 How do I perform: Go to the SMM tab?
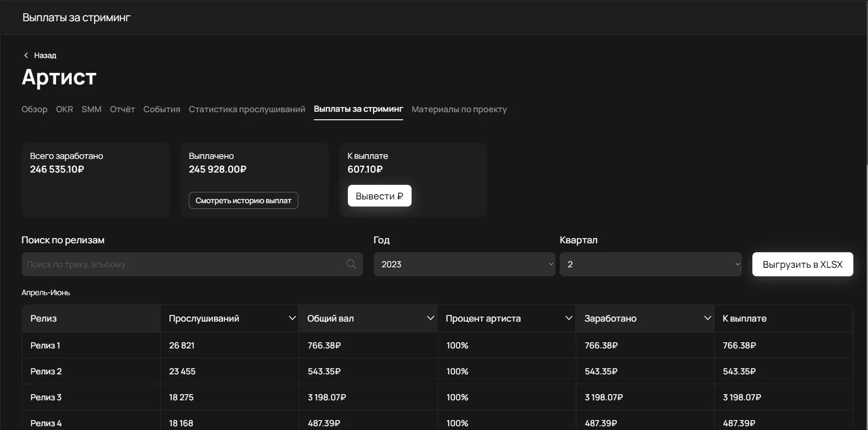[x=92, y=109]
